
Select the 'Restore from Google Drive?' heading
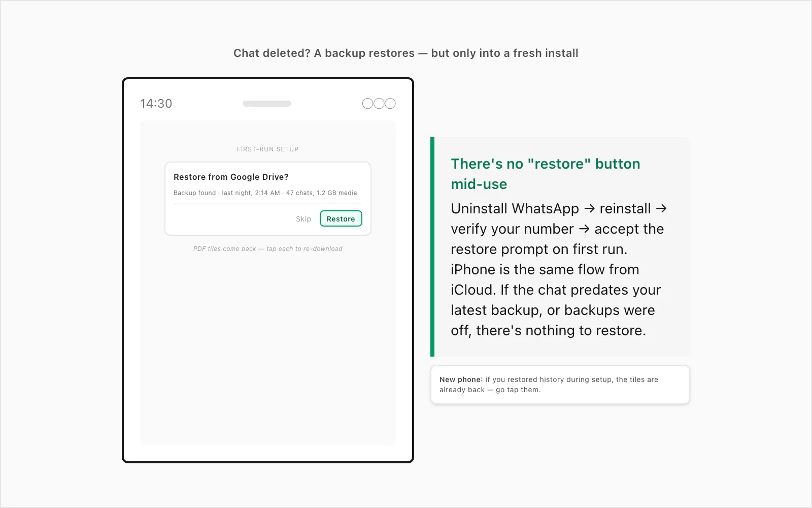tap(231, 177)
